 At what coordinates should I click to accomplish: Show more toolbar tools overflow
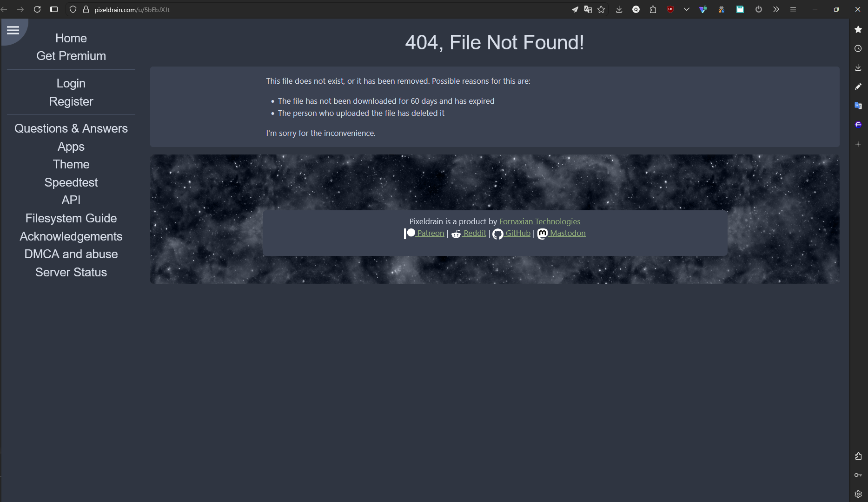776,9
